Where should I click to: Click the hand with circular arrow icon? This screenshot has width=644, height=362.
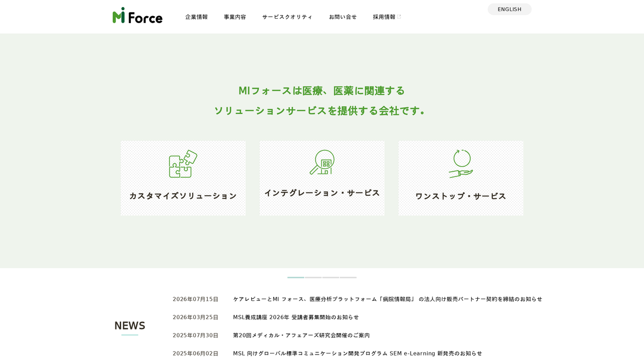tap(461, 164)
